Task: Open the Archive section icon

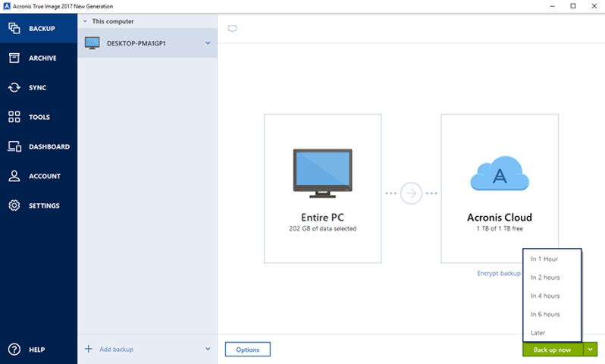Action: tap(14, 58)
